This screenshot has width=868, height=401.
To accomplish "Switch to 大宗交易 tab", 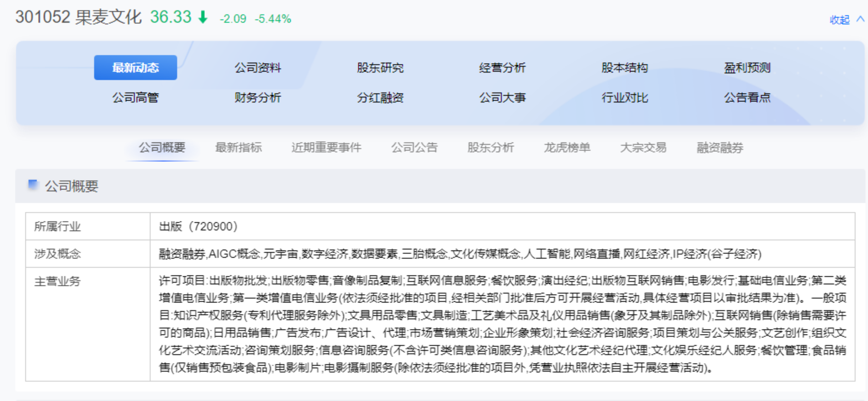I will pos(644,148).
